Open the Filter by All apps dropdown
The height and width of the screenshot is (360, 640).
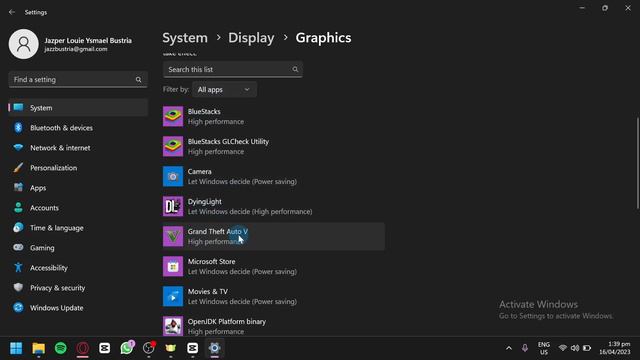224,90
